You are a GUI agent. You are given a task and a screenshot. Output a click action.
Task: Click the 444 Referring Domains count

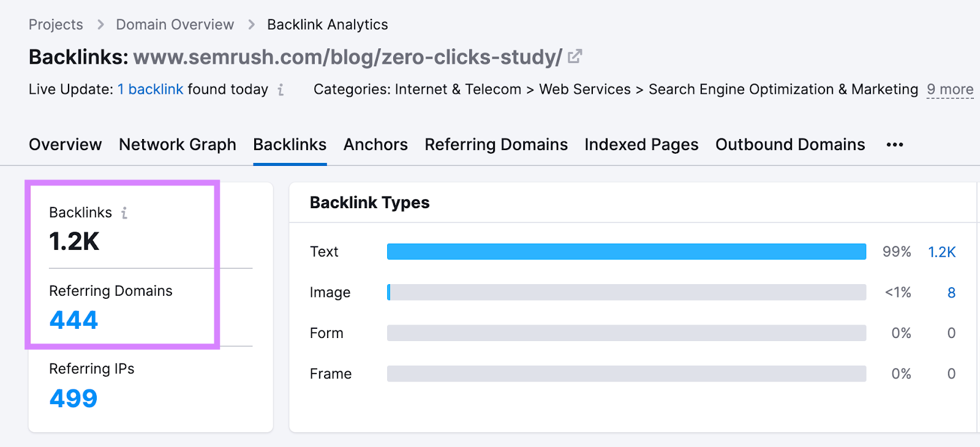(x=73, y=320)
